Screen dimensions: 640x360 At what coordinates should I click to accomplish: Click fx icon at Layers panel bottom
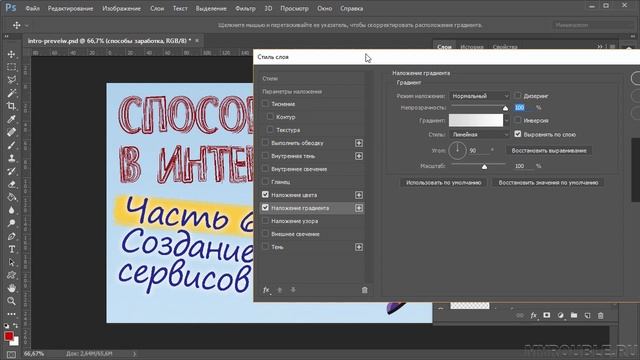[533, 316]
